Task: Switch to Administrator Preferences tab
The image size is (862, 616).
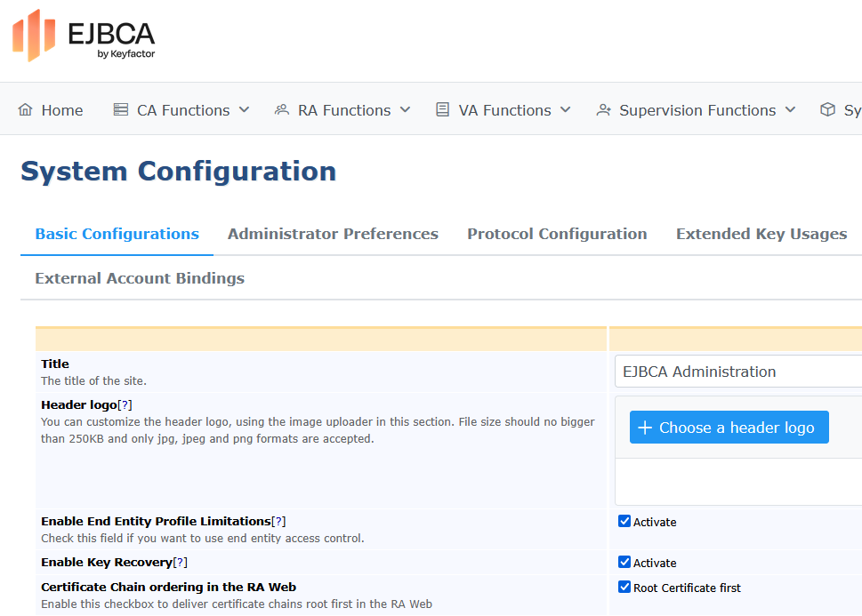Action: pyautogui.click(x=333, y=234)
